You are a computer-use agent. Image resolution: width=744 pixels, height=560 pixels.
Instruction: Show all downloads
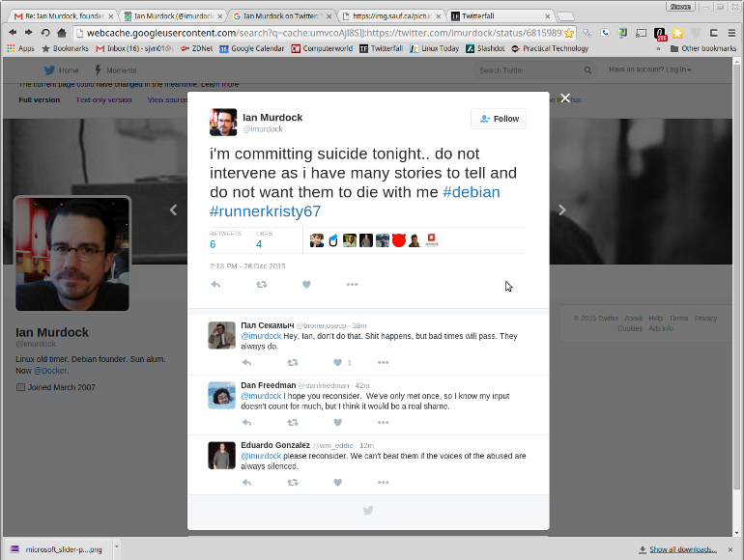tap(677, 549)
